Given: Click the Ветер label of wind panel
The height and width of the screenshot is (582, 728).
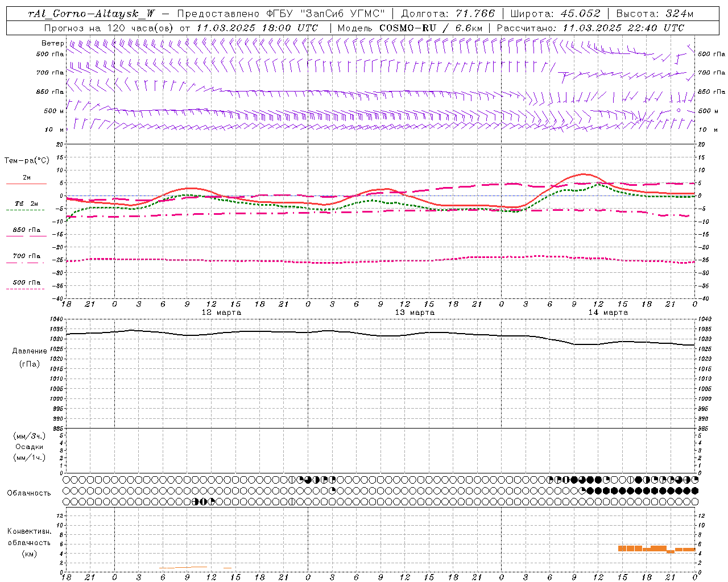Looking at the screenshot, I should pos(52,43).
